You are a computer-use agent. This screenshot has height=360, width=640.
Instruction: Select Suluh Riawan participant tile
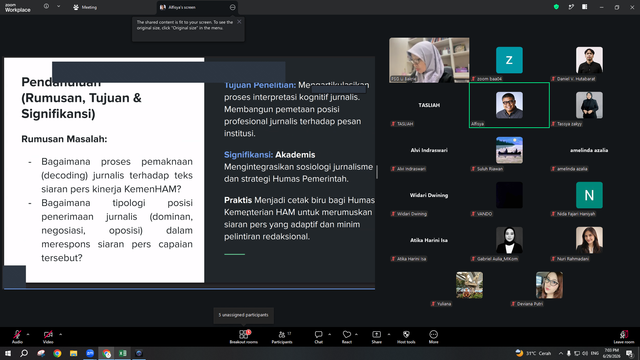click(x=509, y=150)
